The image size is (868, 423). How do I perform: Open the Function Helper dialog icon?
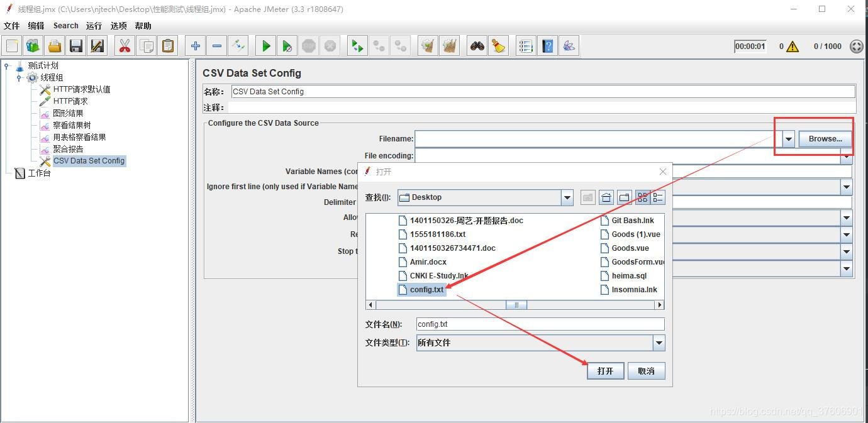pos(526,46)
